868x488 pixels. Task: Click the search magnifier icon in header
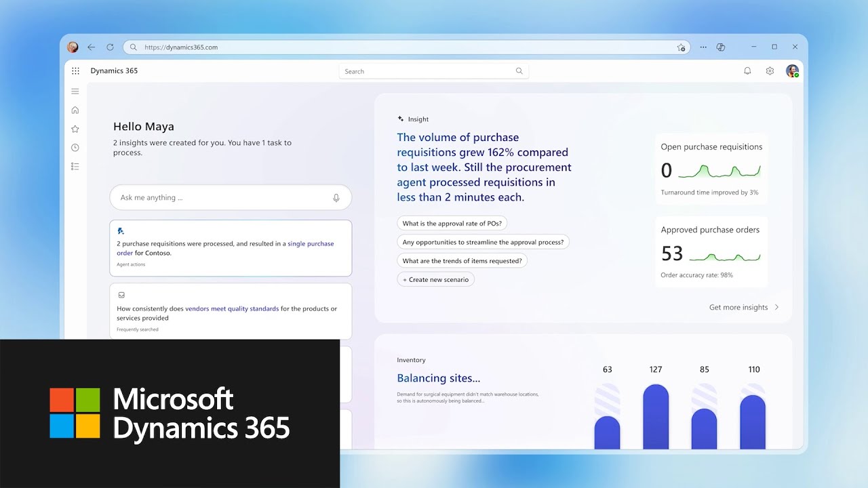[x=519, y=70]
